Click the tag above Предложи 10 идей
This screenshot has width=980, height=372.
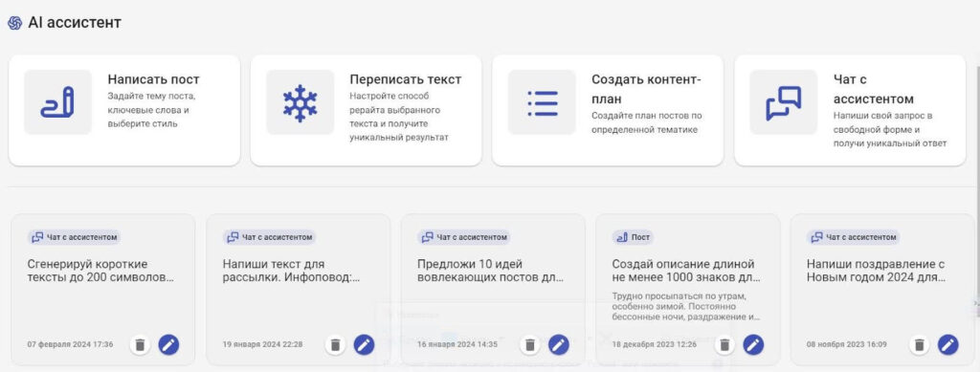(464, 237)
